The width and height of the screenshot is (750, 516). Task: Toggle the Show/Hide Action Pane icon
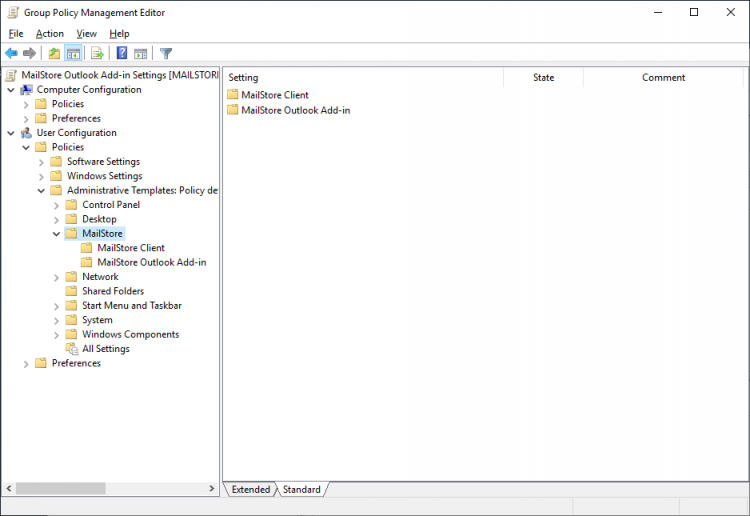point(141,53)
